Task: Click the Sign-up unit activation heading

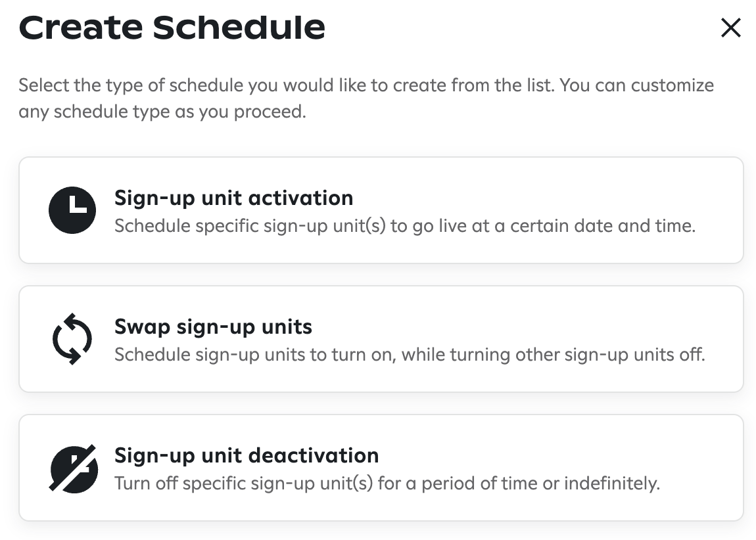Action: click(233, 198)
